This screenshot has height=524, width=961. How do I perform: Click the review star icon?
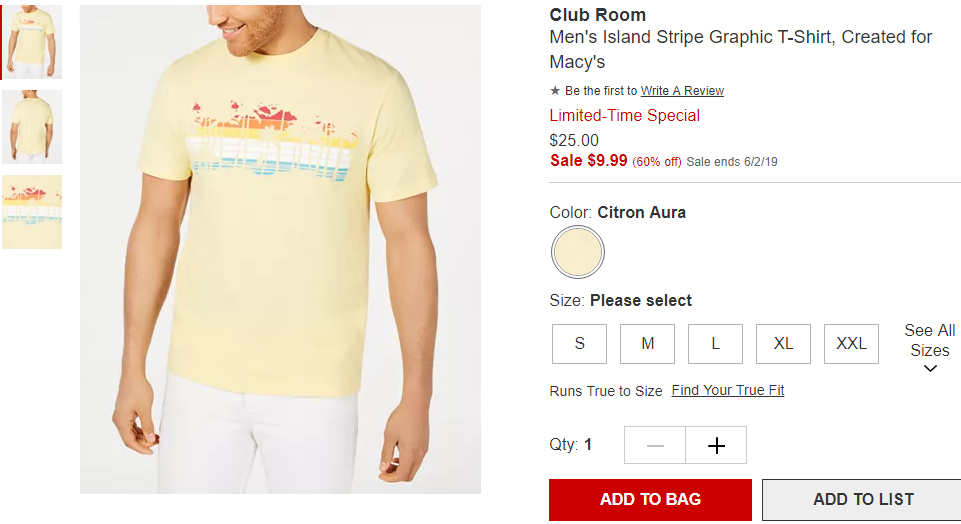(555, 91)
